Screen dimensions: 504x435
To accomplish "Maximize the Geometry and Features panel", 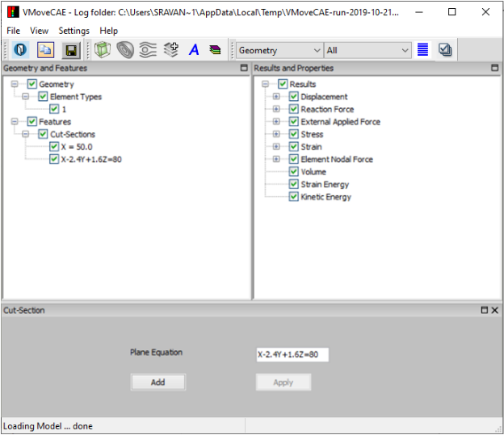I will click(244, 68).
